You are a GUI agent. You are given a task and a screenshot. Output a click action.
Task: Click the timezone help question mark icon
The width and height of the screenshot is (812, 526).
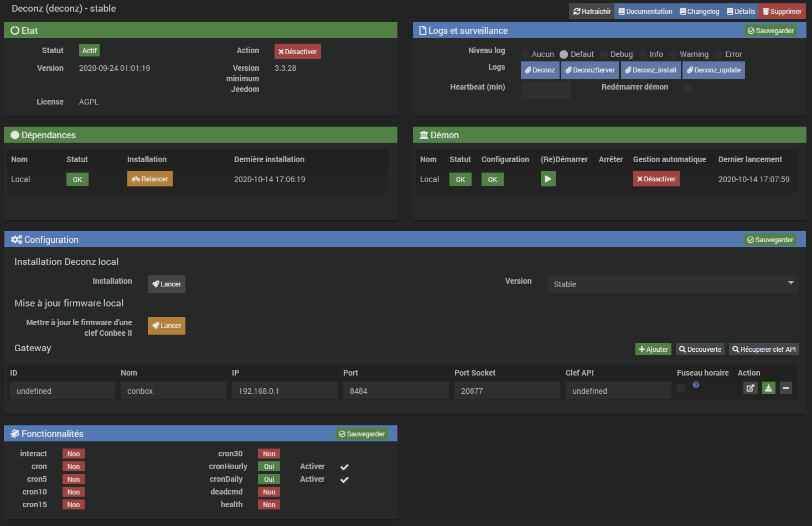coord(696,385)
